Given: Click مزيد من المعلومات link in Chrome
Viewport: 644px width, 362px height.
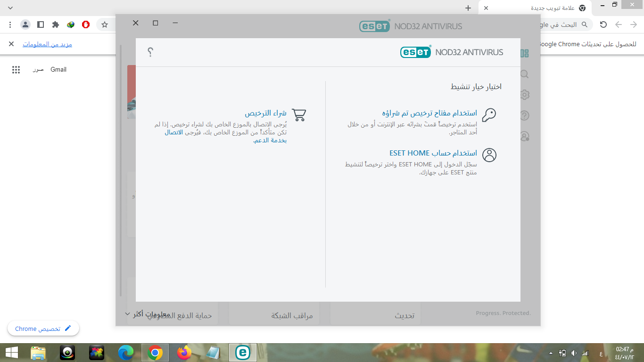Looking at the screenshot, I should point(47,44).
